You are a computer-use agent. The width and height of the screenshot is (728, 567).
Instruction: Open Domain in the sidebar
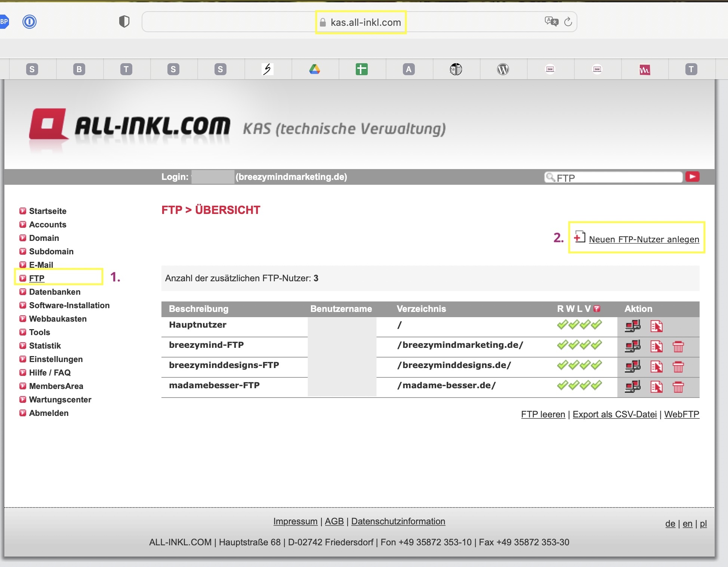44,238
